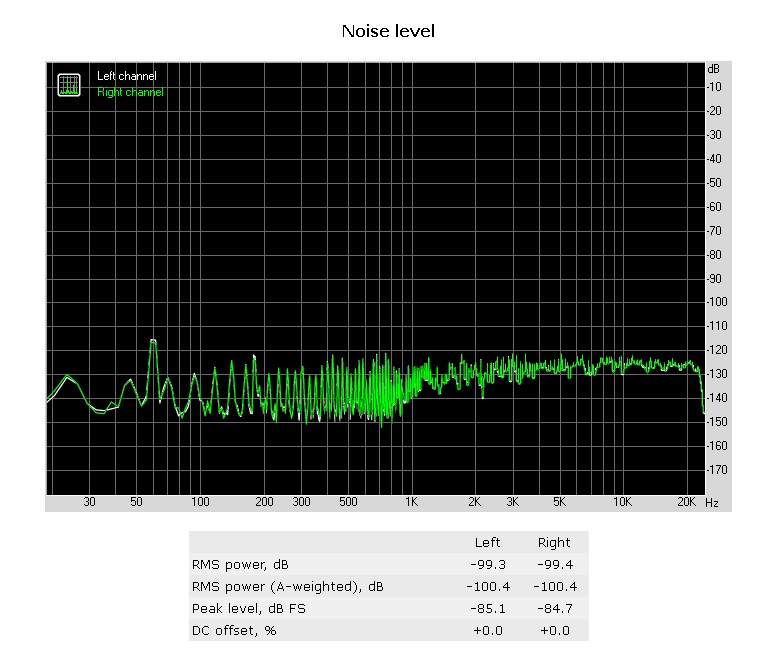770x671 pixels.
Task: Select the Left channel legend entry
Action: pos(126,76)
